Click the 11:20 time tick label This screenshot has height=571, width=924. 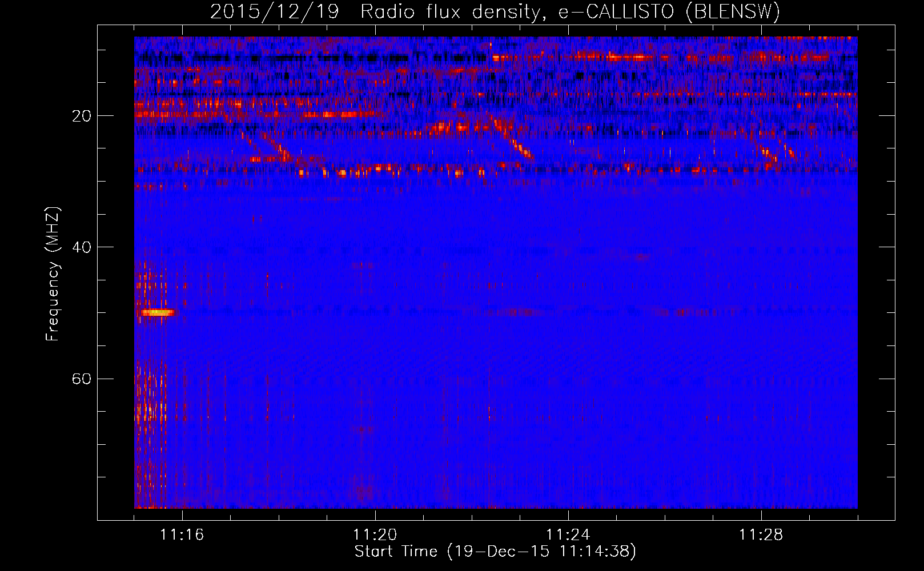click(x=375, y=535)
